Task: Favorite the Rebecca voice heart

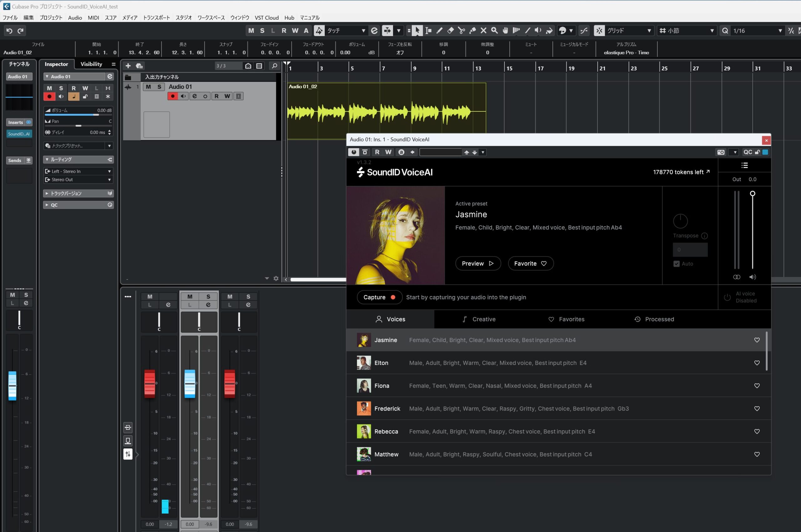Action: click(x=757, y=431)
